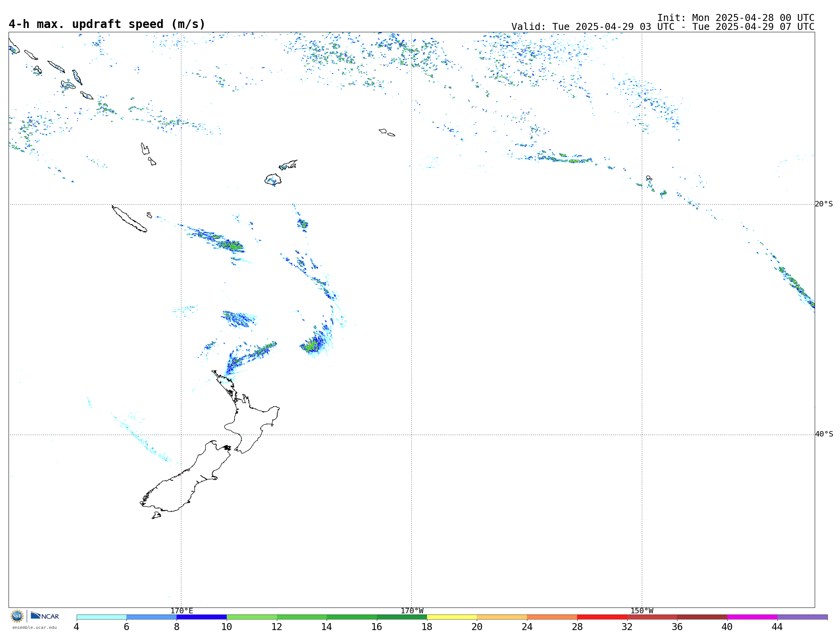Select the 'Init: Mon 2025-04-28 00 UTC' text
This screenshot has height=632, width=840.
[x=736, y=18]
